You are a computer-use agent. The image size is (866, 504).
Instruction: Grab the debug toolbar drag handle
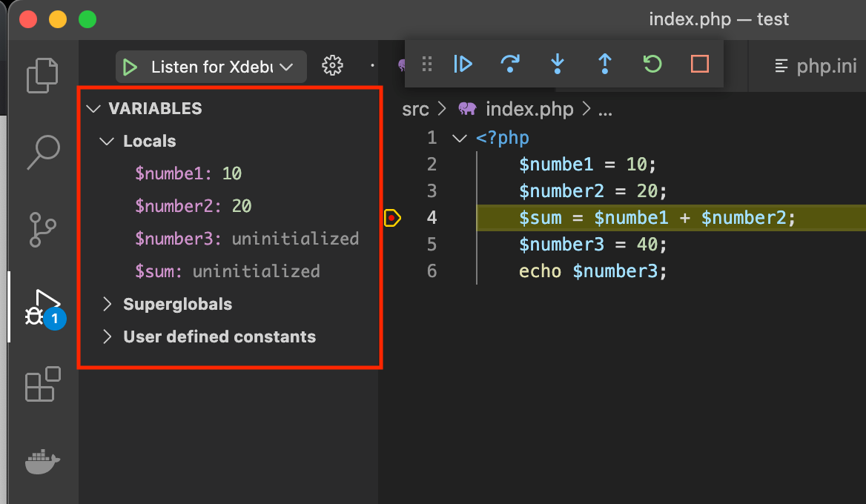click(427, 64)
